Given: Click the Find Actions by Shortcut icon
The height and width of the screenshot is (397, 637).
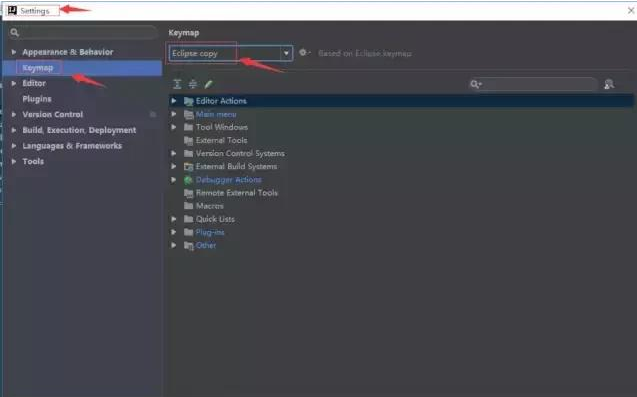Looking at the screenshot, I should click(x=609, y=84).
